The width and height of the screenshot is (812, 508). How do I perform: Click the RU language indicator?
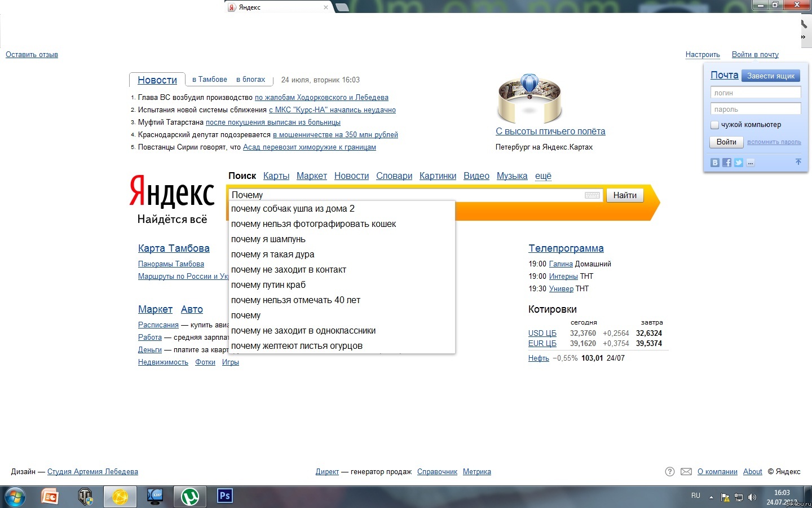click(696, 496)
